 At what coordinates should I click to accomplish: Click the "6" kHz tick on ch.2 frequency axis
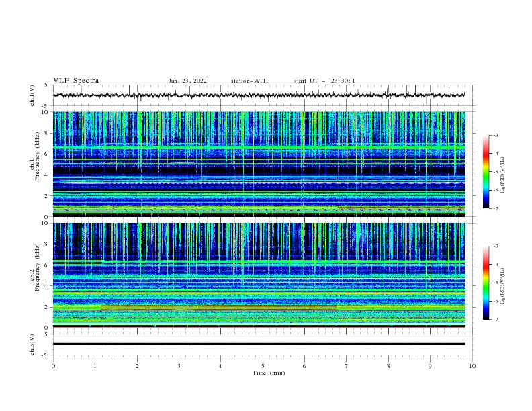pyautogui.click(x=47, y=265)
